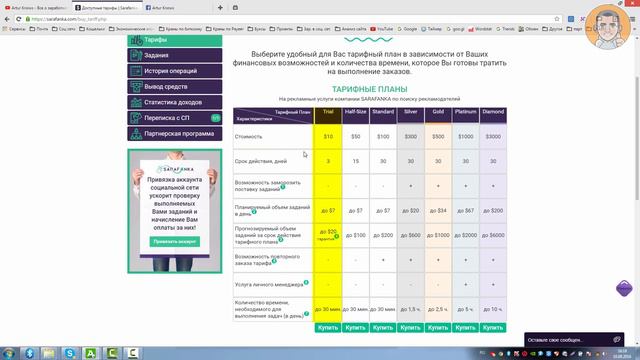This screenshot has height=360, width=640.
Task: Click help icon next to Прогнозируемый объем заданий
Action: coord(281,240)
